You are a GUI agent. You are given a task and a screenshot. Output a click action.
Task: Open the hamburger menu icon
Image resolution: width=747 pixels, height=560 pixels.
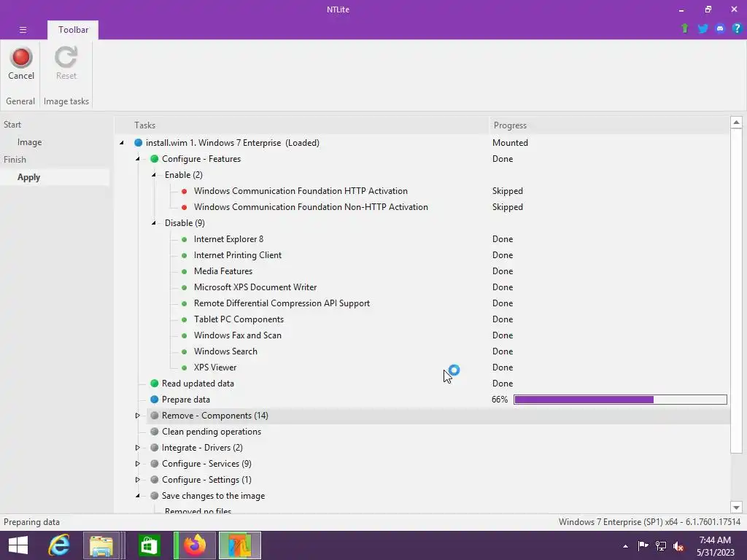pos(23,29)
